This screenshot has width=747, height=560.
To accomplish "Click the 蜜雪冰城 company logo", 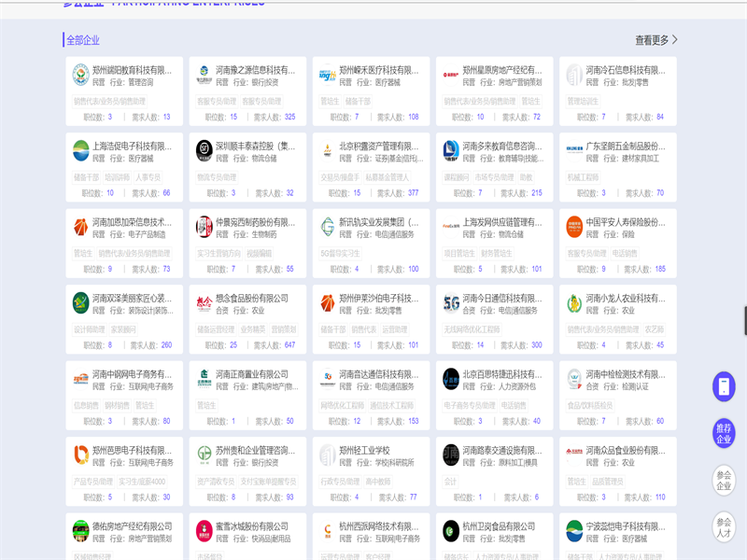I will [204, 531].
